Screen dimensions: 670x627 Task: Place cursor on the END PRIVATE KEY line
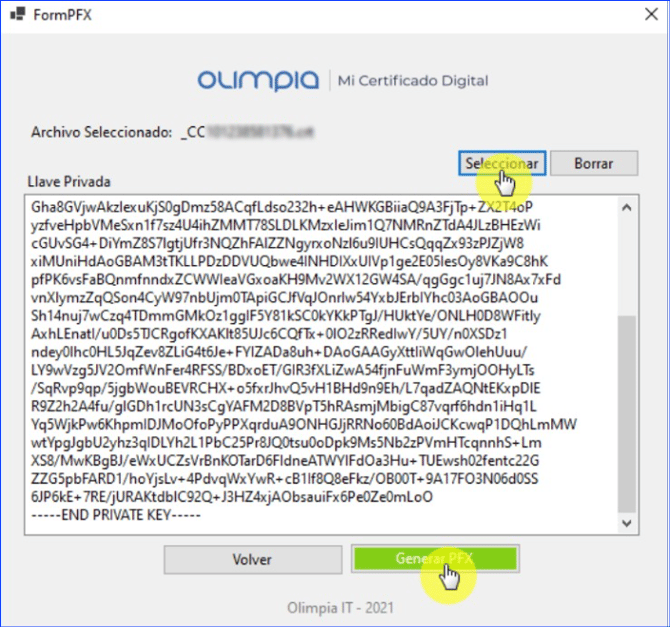(x=116, y=515)
